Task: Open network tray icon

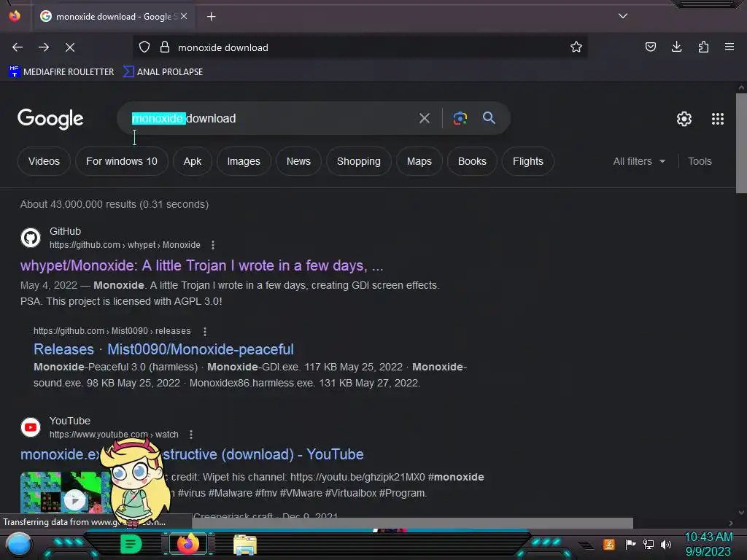Action: [x=648, y=544]
